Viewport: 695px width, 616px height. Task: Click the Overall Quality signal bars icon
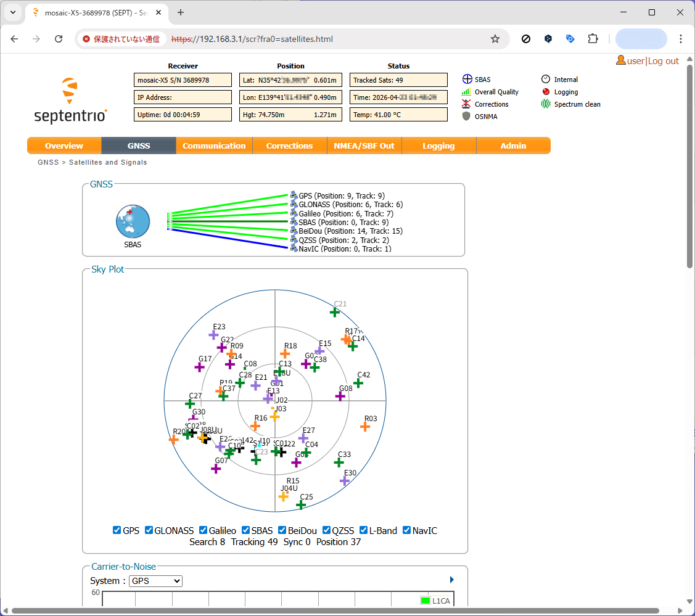coord(466,92)
